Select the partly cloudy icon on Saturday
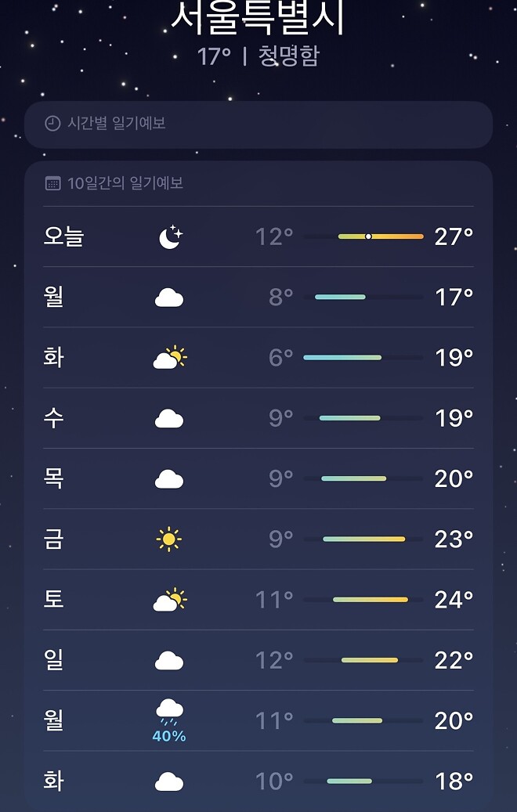The height and width of the screenshot is (812, 517). tap(170, 599)
